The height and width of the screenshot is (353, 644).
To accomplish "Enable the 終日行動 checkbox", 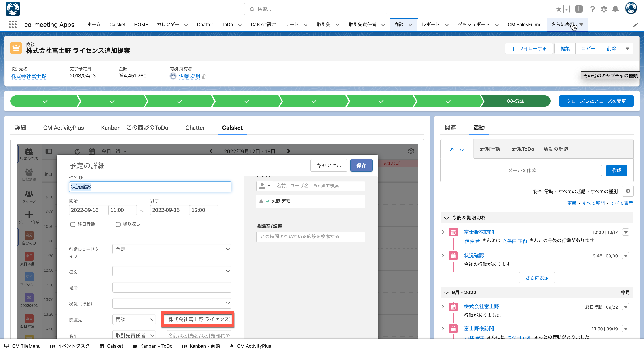I will [73, 224].
